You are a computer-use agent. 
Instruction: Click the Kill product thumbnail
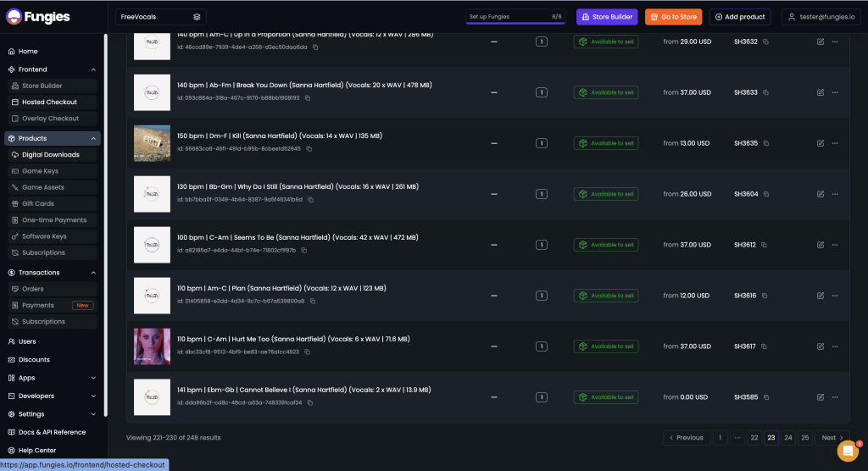click(x=153, y=143)
